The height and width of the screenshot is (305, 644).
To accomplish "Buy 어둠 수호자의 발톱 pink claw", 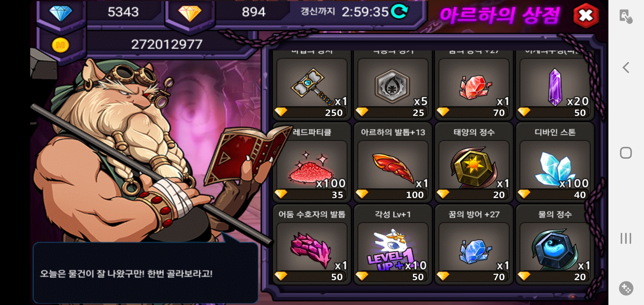I will tap(312, 245).
